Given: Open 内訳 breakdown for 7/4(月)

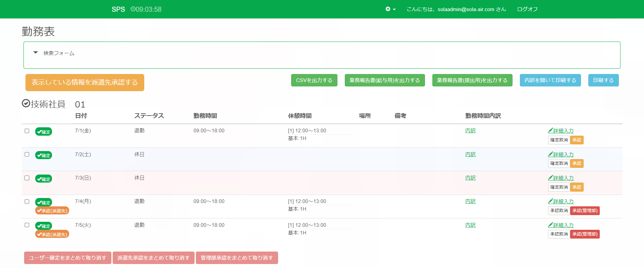Looking at the screenshot, I should click(470, 201).
